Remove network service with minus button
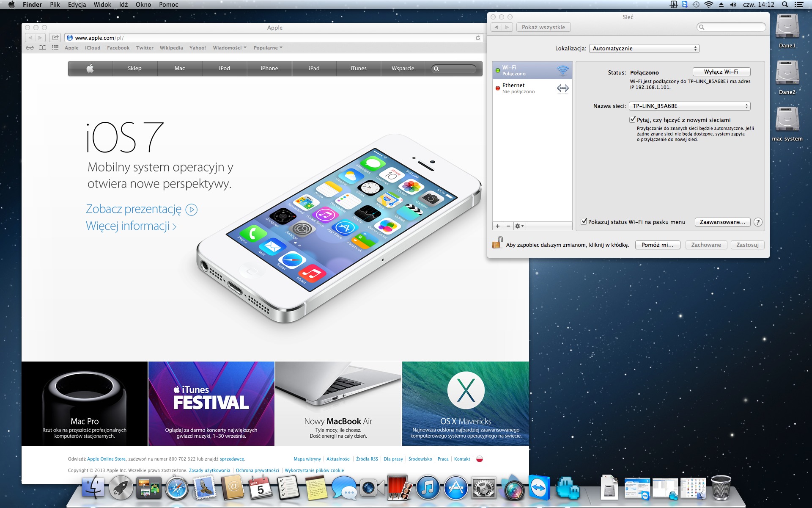 tap(508, 226)
